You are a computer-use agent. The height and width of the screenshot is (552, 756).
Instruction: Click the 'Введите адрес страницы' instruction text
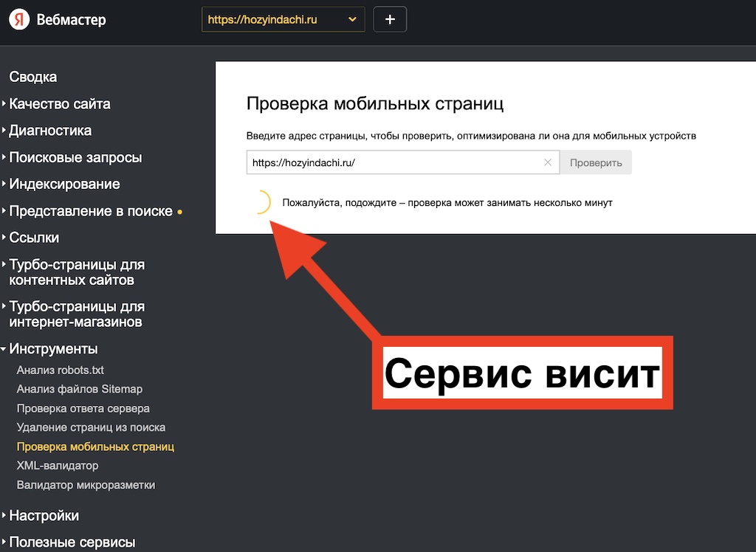[x=471, y=136]
